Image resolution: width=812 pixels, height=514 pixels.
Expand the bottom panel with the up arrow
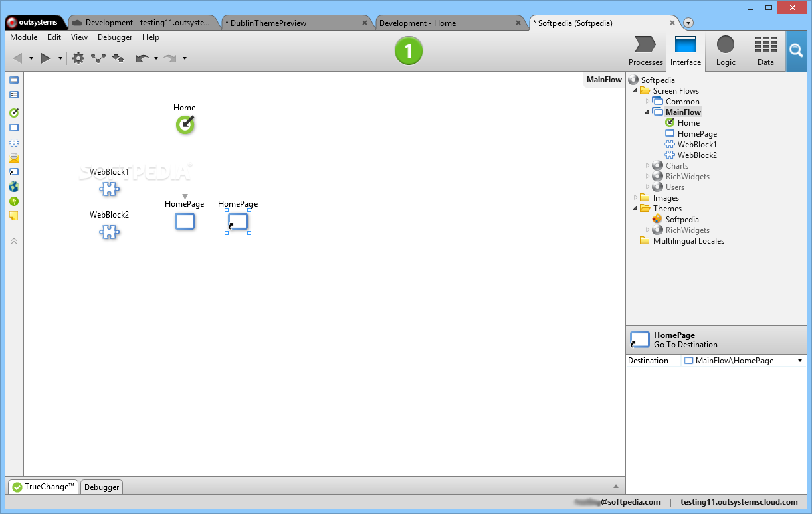616,486
